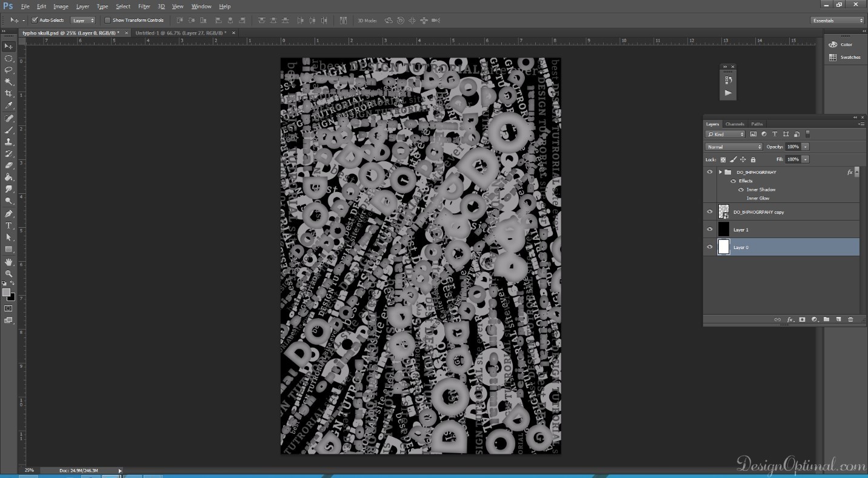Create a new group folder

coord(826,319)
